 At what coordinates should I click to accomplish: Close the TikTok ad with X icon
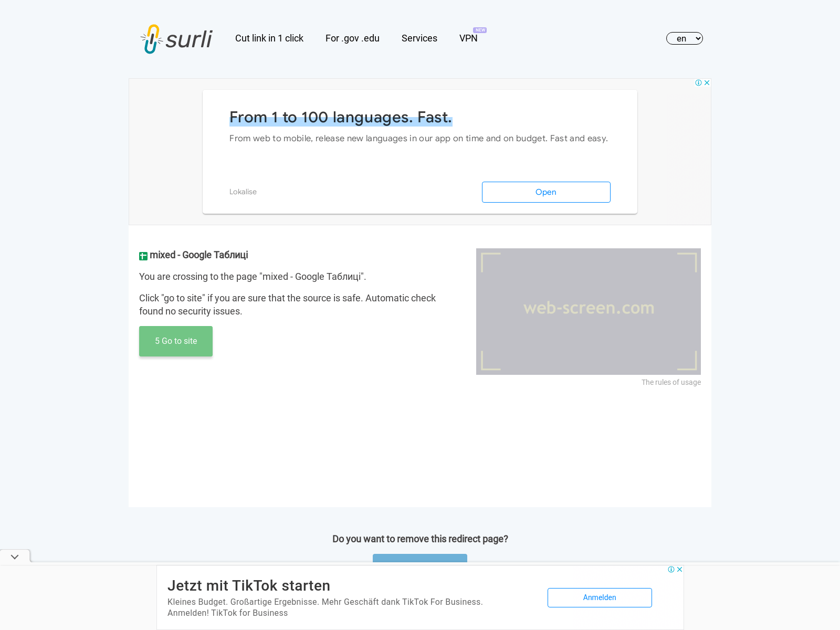click(680, 569)
